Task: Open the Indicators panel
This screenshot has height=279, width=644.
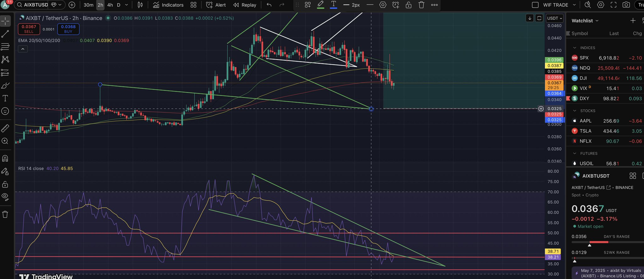Action: [168, 5]
